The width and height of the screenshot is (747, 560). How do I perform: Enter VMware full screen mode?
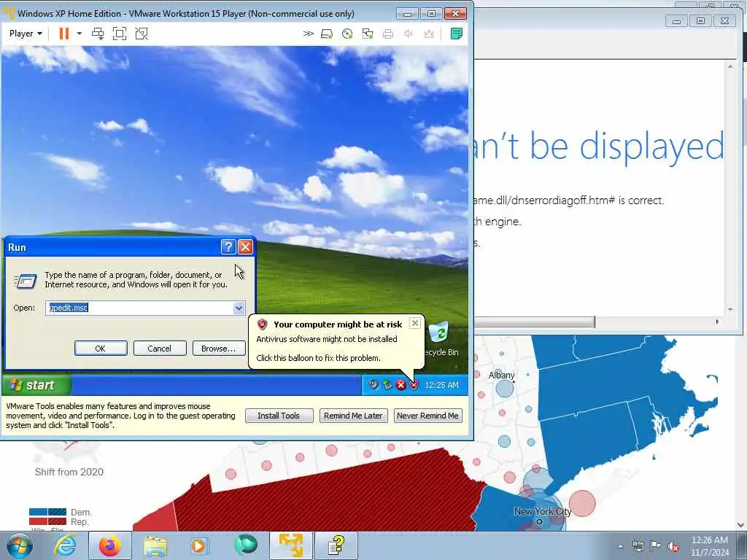120,34
